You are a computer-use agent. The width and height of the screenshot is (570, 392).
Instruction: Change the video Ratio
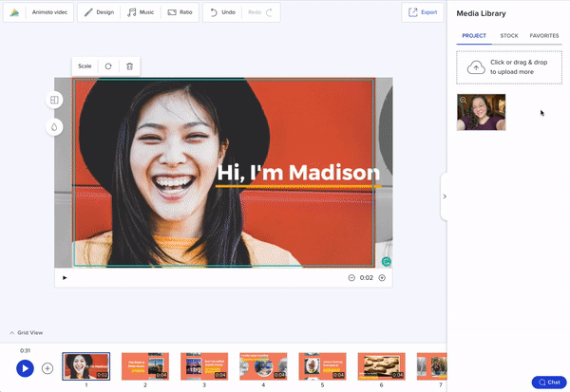pos(180,12)
